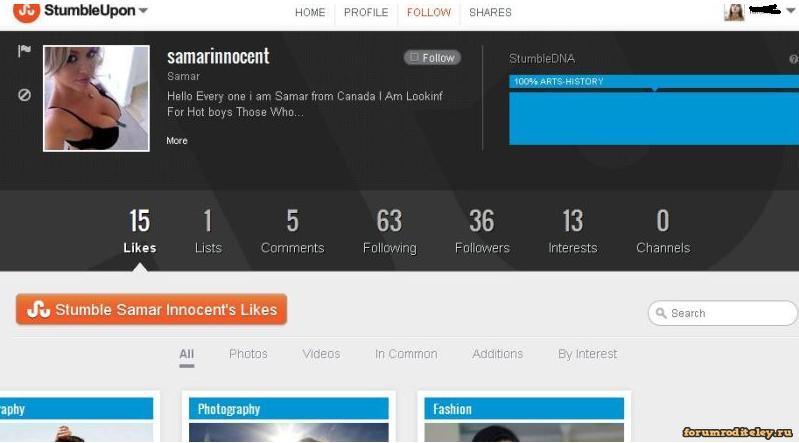Block user with the block icon
Image resolution: width=799 pixels, height=443 pixels.
[x=24, y=95]
